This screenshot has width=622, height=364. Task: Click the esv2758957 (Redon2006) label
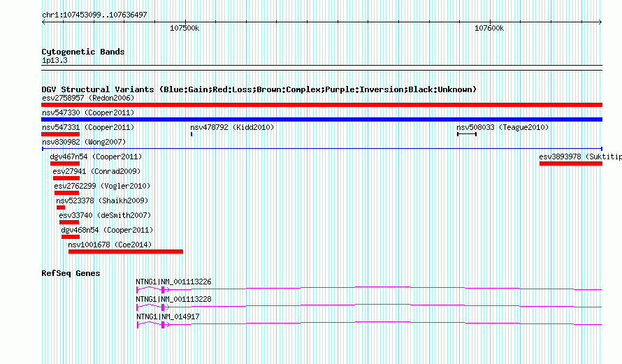tap(88, 98)
